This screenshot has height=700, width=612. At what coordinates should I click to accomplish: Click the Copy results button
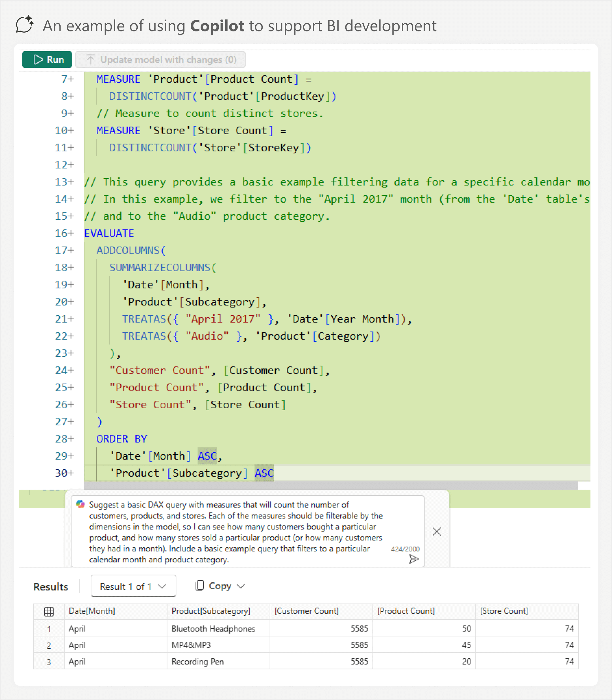coord(220,586)
